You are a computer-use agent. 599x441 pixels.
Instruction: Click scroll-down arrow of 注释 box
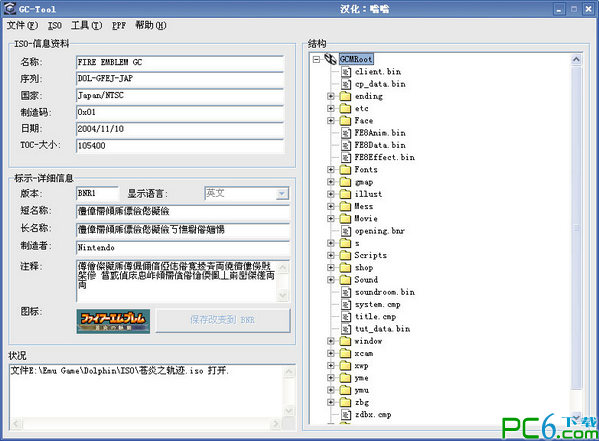point(283,295)
